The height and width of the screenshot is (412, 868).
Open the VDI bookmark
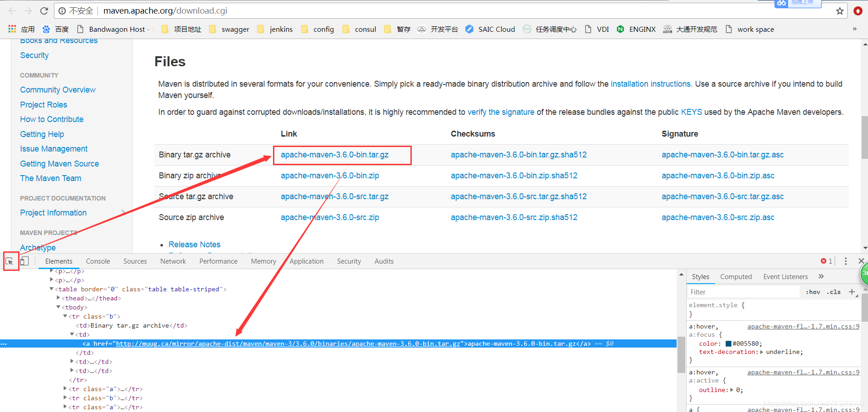[597, 29]
